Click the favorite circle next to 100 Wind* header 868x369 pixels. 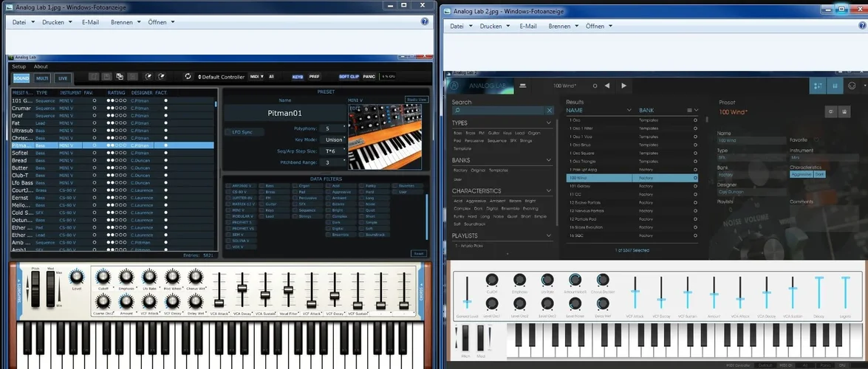[x=595, y=86]
